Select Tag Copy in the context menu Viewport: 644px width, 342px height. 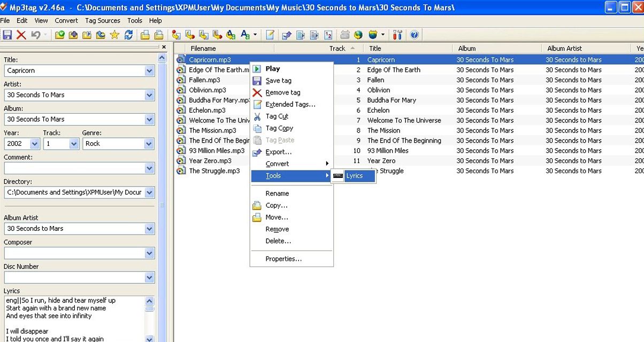(x=292, y=128)
